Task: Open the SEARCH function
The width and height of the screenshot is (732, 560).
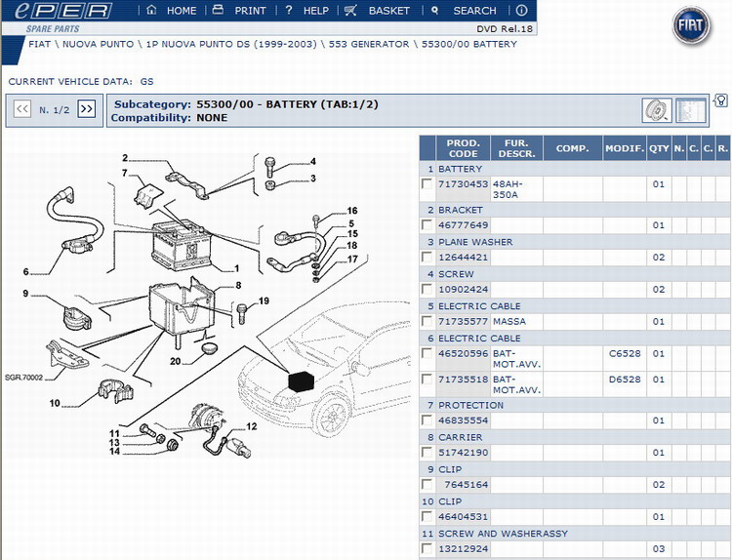Action: (x=467, y=11)
